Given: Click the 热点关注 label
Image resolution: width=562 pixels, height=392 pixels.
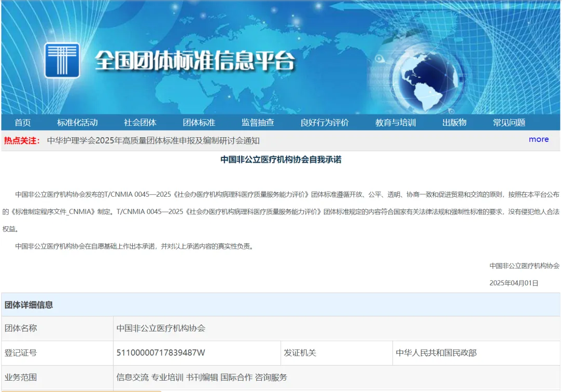Looking at the screenshot, I should (x=21, y=141).
